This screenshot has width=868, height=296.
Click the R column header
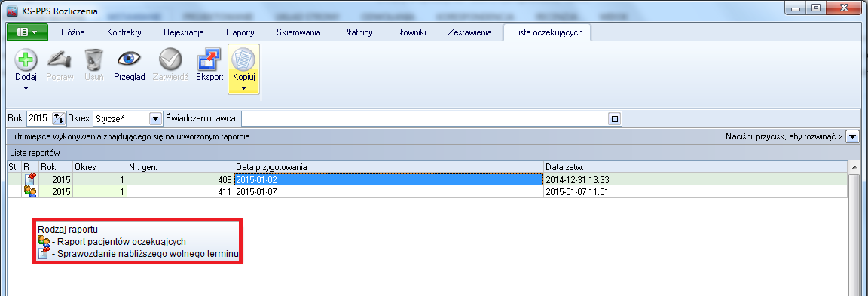[30, 166]
